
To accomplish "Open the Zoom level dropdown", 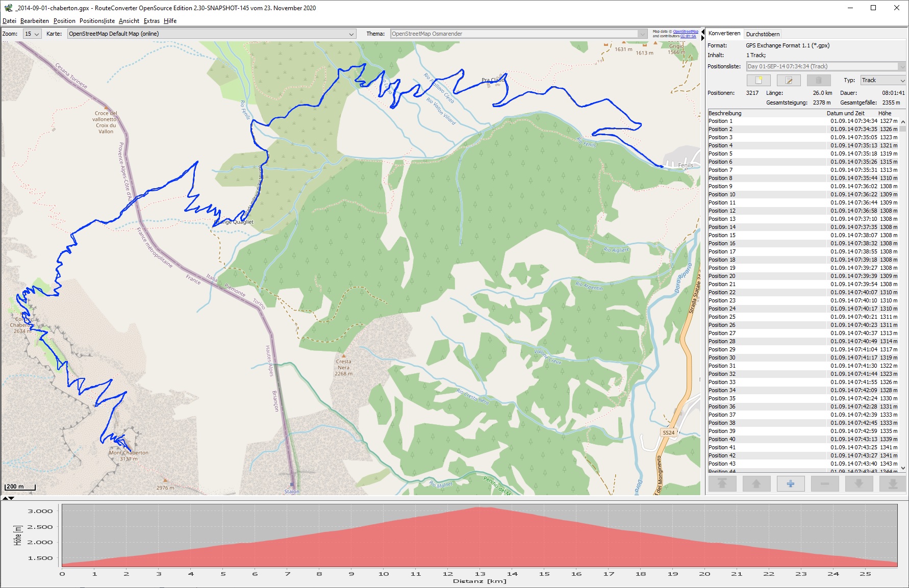I will [x=32, y=34].
